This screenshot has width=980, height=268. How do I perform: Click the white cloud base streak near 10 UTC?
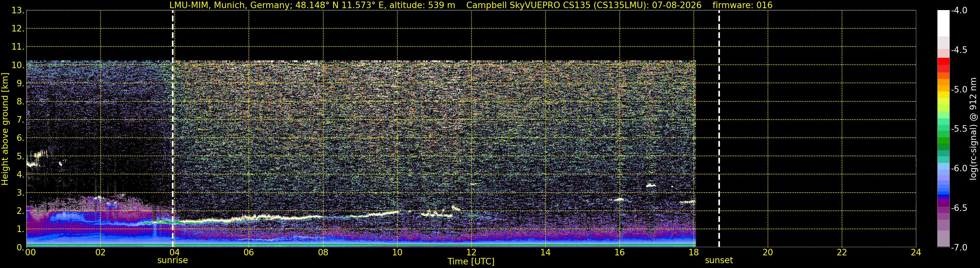pos(384,214)
